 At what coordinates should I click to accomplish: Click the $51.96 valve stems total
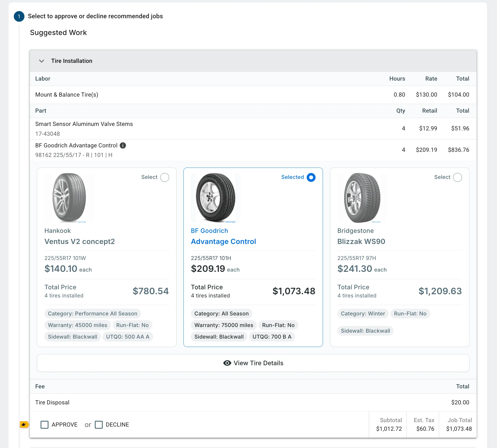460,128
